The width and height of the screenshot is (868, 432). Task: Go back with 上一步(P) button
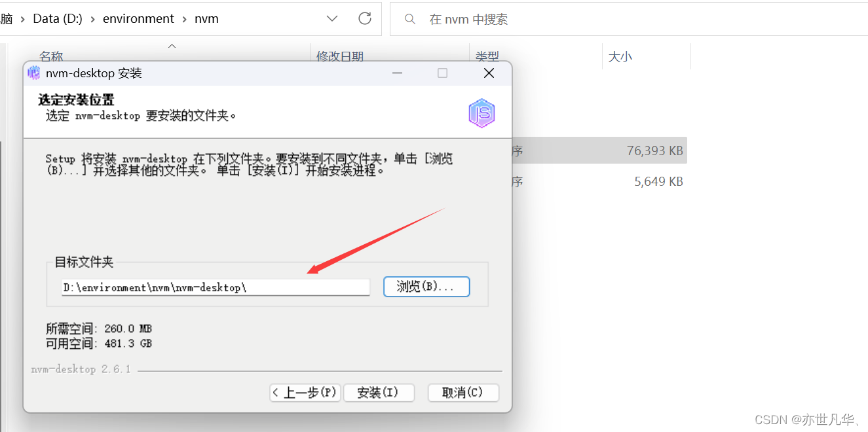pyautogui.click(x=305, y=393)
